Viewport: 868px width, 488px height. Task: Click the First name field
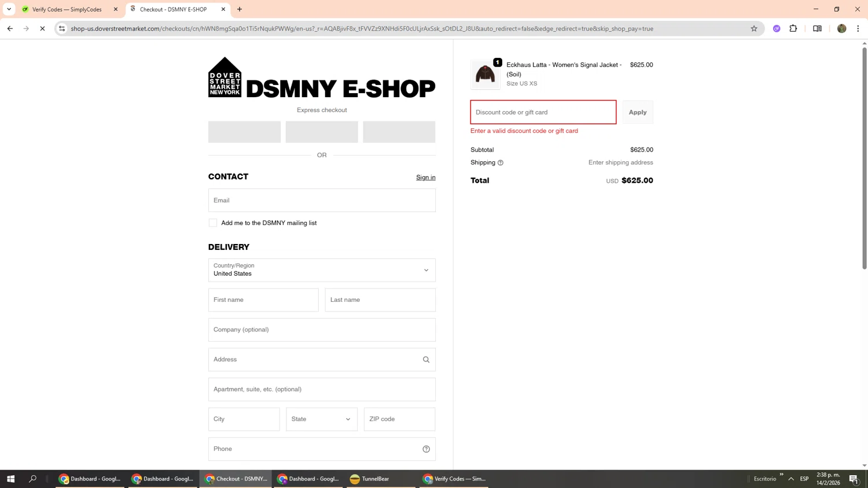pos(263,300)
